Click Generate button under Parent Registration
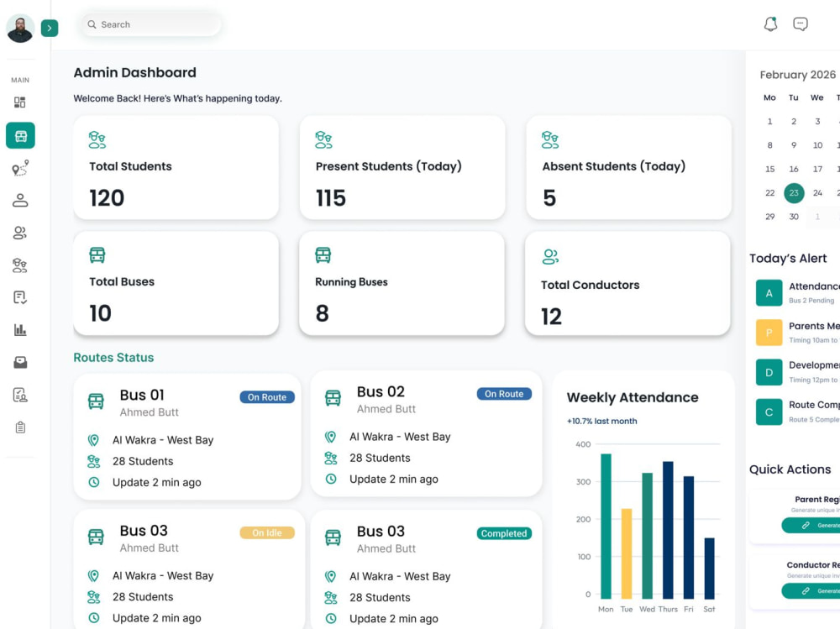 (811, 526)
